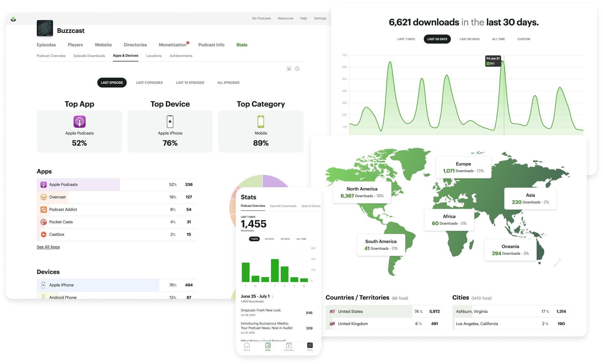Expand June 25 - July 1 chevron
This screenshot has width=603, height=364.
[x=273, y=297]
